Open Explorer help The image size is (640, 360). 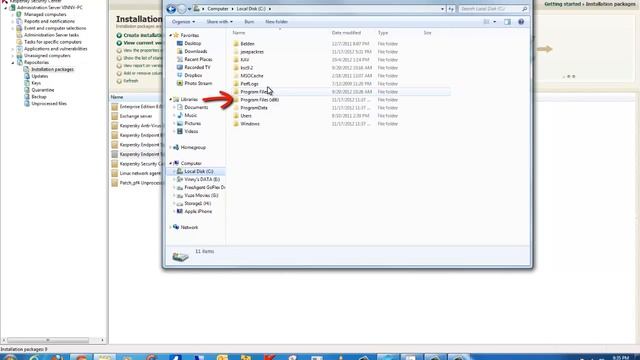[521, 22]
